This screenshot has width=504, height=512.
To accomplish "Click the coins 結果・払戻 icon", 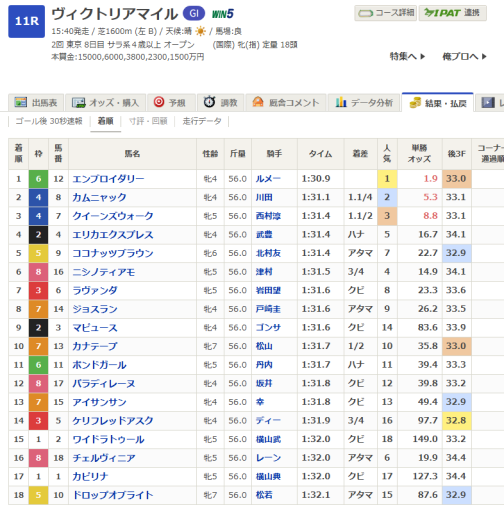I will coord(415,103).
